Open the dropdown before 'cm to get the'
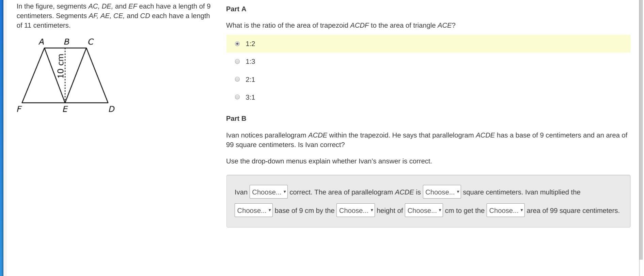The image size is (644, 276). (424, 210)
